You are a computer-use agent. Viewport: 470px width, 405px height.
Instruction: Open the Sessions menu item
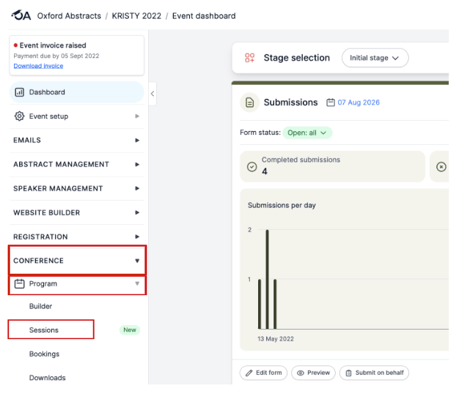pyautogui.click(x=44, y=330)
